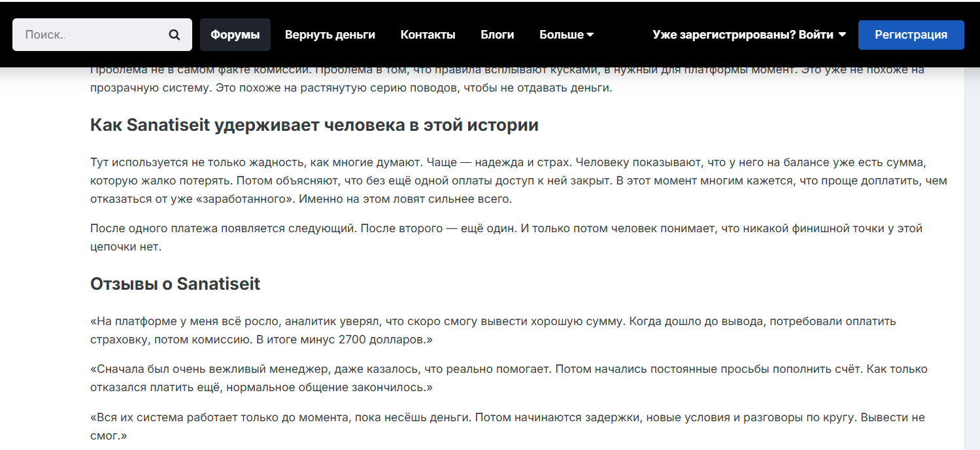Open the Контакты menu item
Screen dimensions: 980x450
(x=428, y=35)
